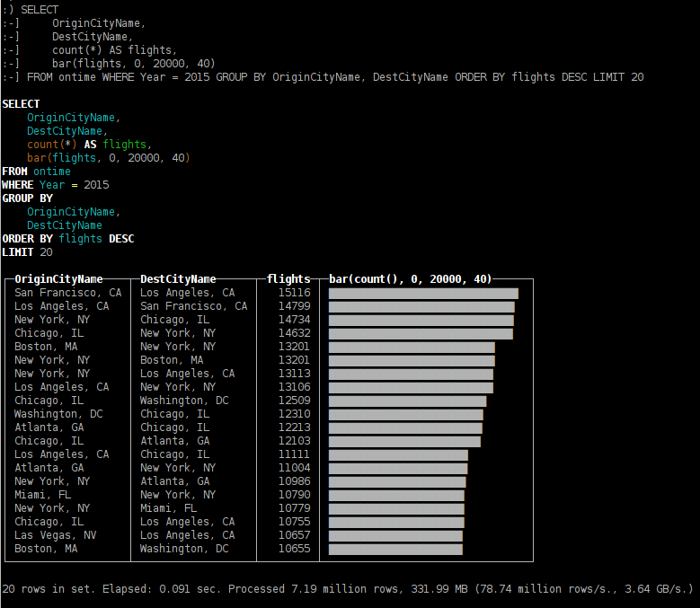Click the flights count 12509

click(294, 401)
